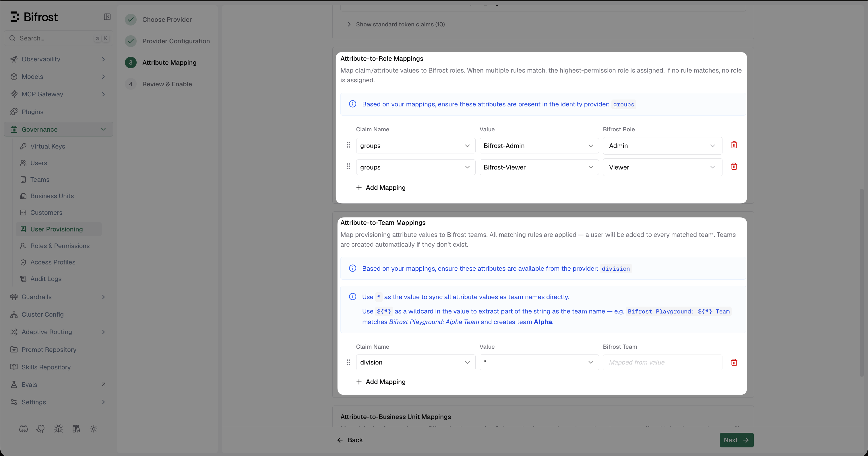
Task: Open Cluster Config page
Action: pyautogui.click(x=58, y=314)
